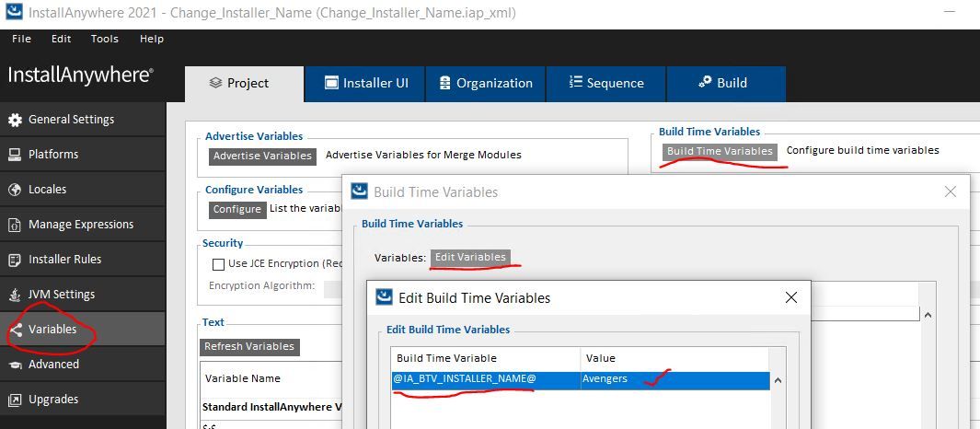
Task: Open the Locales sidebar section
Action: tap(83, 190)
